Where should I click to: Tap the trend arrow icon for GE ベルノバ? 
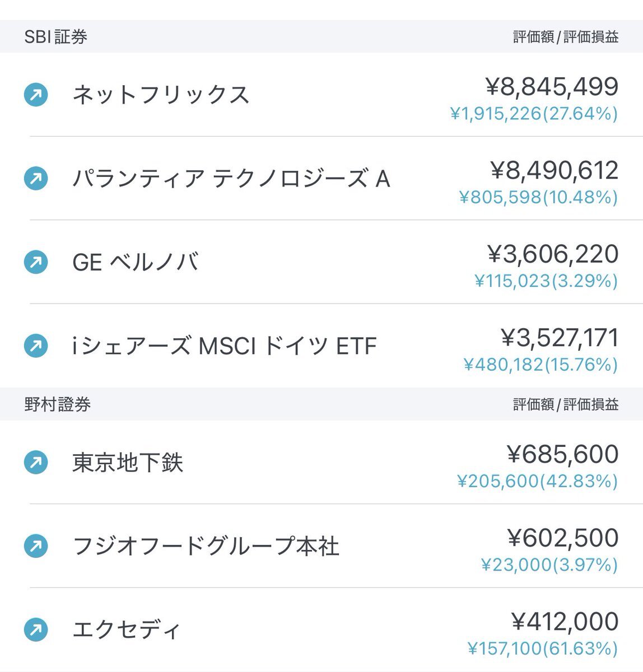(36, 262)
